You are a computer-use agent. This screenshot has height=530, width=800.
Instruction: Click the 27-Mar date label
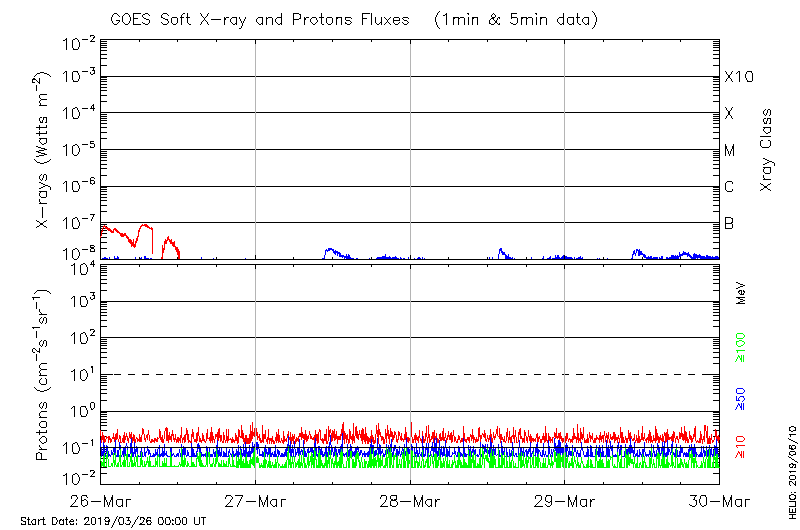255,501
